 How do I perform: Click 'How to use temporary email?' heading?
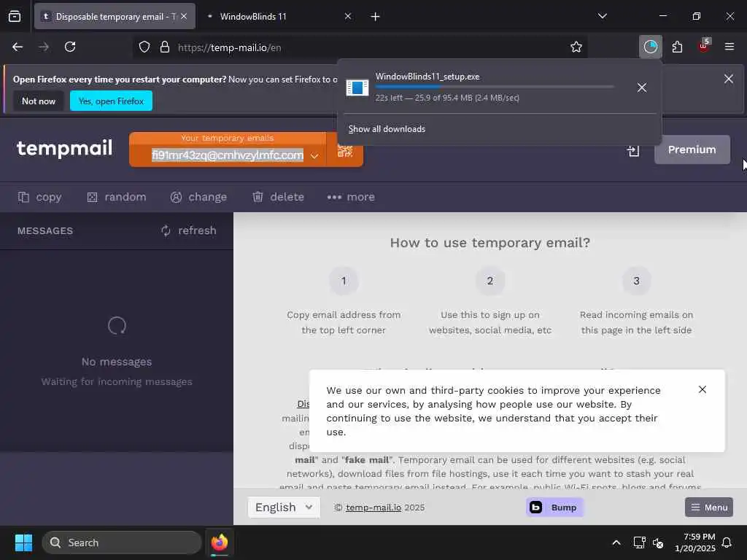point(489,243)
